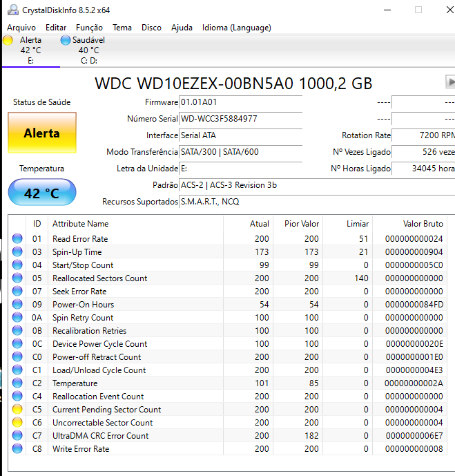
Task: Click Limiar value 140 for Reallocated Sectors
Action: tap(361, 278)
